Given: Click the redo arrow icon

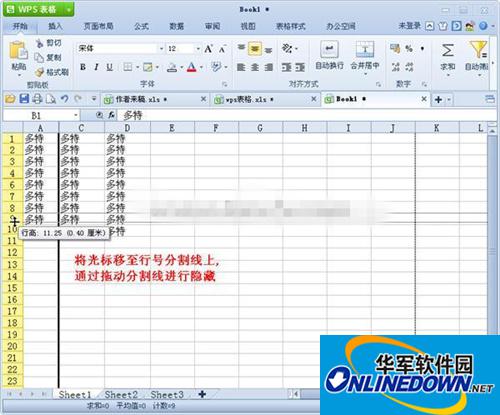Looking at the screenshot, I should coord(78,99).
